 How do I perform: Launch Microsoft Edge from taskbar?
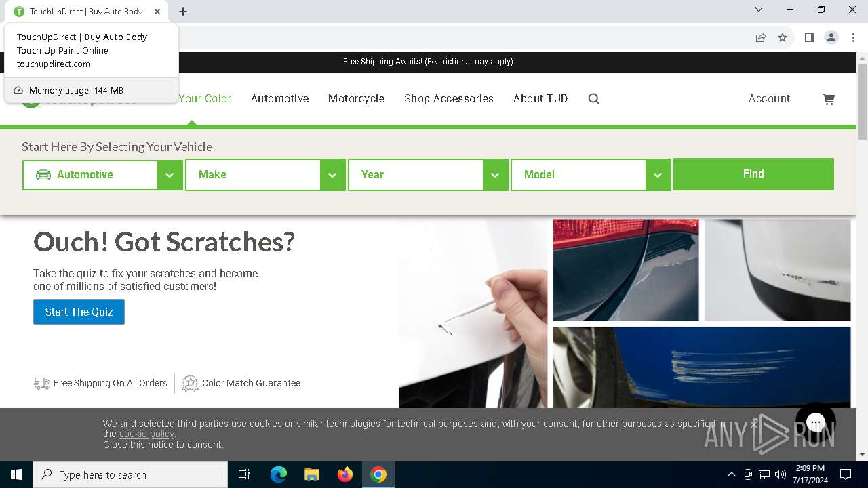279,474
